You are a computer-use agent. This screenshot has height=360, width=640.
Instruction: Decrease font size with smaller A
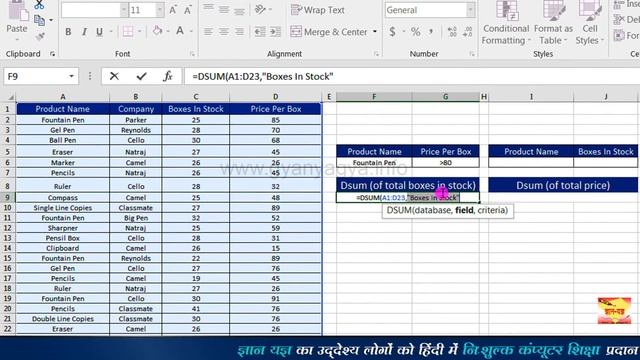point(188,10)
